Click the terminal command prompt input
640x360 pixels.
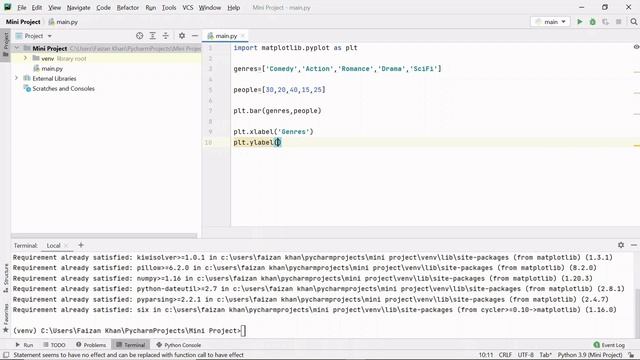243,331
